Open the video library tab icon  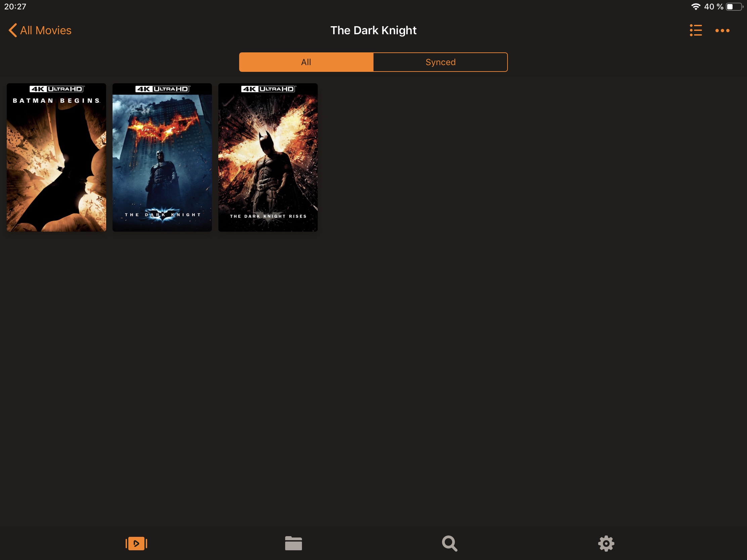[x=136, y=543]
